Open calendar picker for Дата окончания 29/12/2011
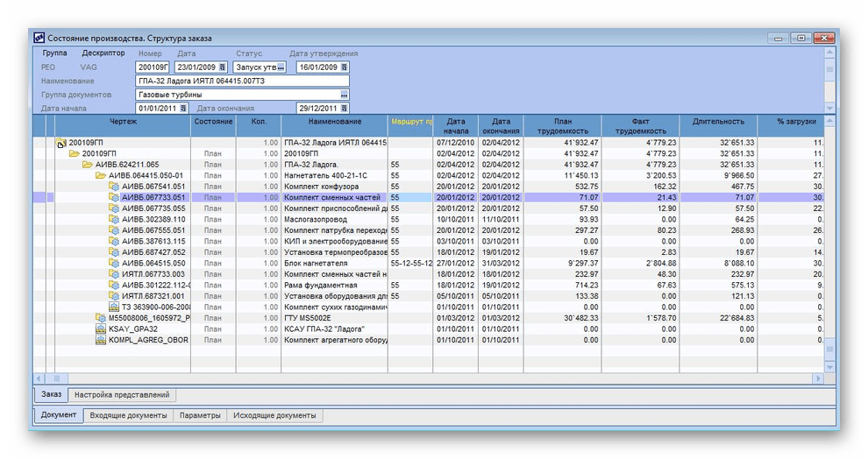The width and height of the screenshot is (868, 459). click(345, 109)
